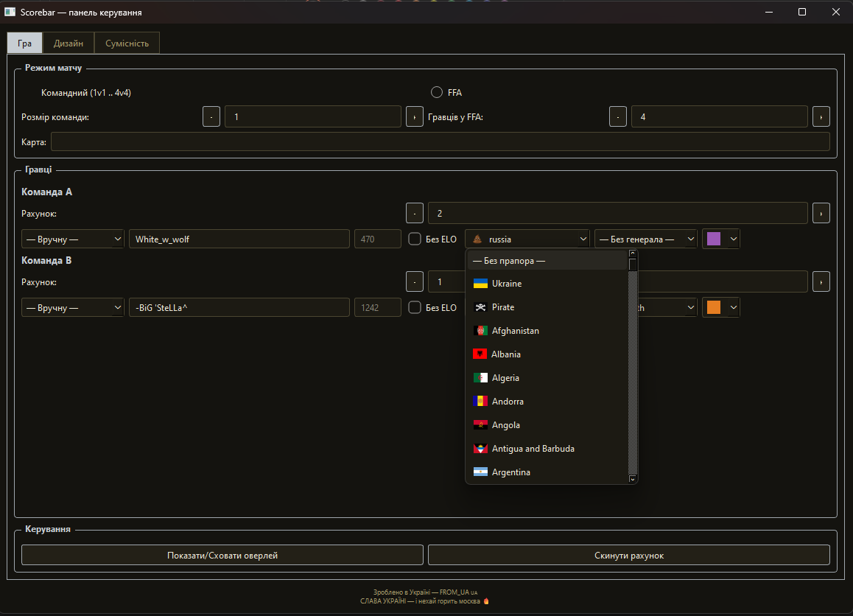853x616 pixels.
Task: Increase the Гравців у FFA count
Action: click(821, 116)
